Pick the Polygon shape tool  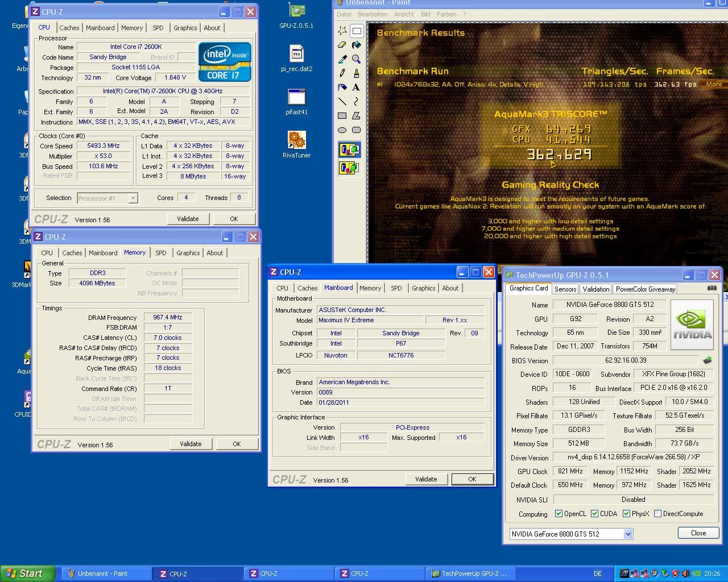(x=357, y=116)
